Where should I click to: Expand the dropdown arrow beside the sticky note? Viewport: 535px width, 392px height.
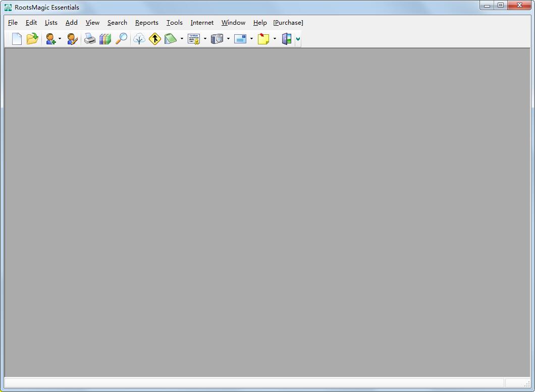pyautogui.click(x=275, y=39)
